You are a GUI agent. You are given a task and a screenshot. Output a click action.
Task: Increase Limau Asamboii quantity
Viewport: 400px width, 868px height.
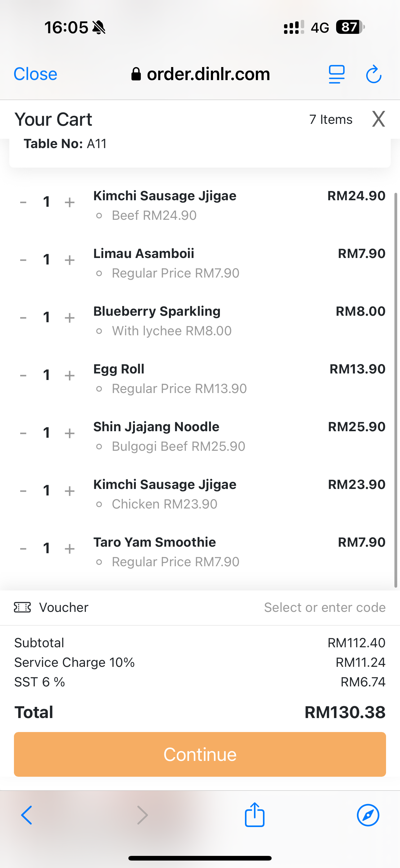click(70, 260)
